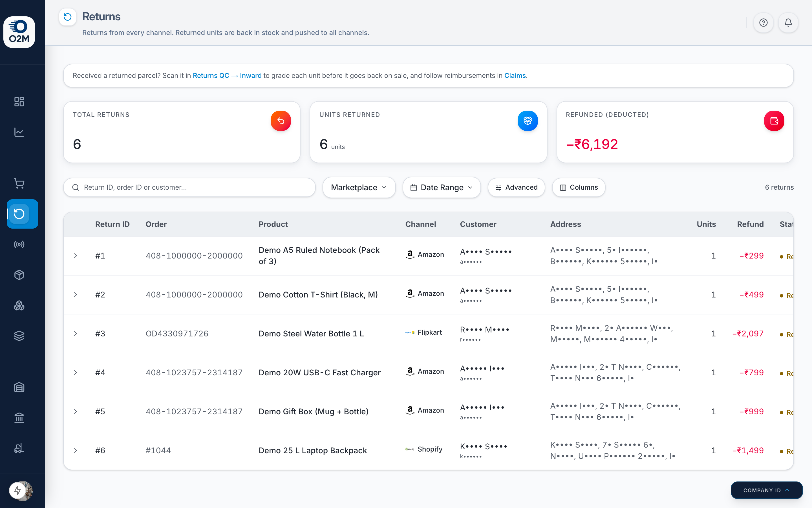Click the orange Total Returns card icon
The width and height of the screenshot is (812, 508).
click(x=281, y=121)
